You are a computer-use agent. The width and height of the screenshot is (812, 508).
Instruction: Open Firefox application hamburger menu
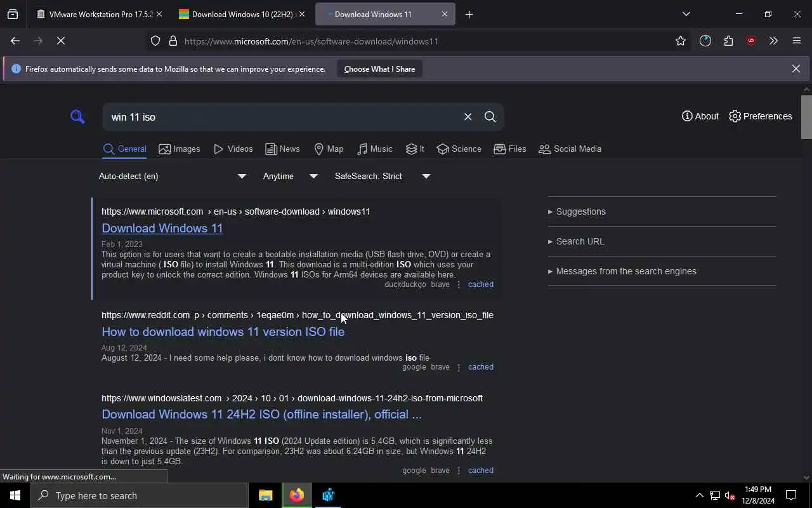click(797, 41)
